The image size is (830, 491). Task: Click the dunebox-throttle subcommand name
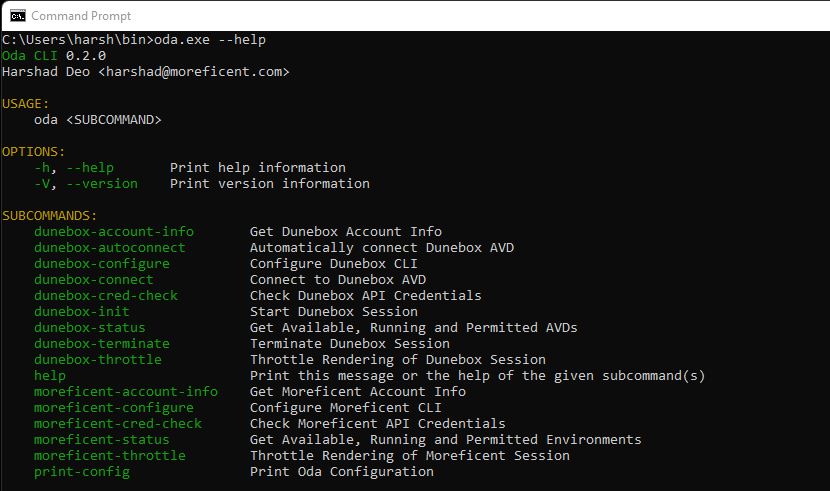[98, 360]
